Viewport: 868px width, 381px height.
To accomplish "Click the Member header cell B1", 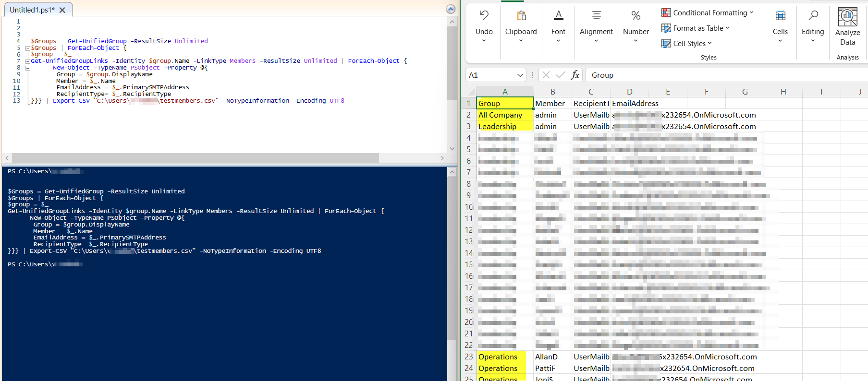I will 552,103.
